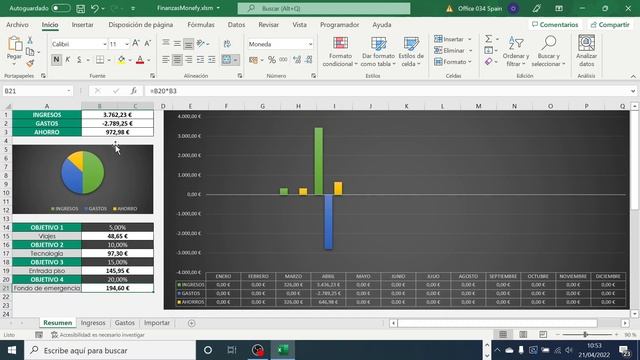Click the Windows Start button
This screenshot has height=360, width=640.
12,350
